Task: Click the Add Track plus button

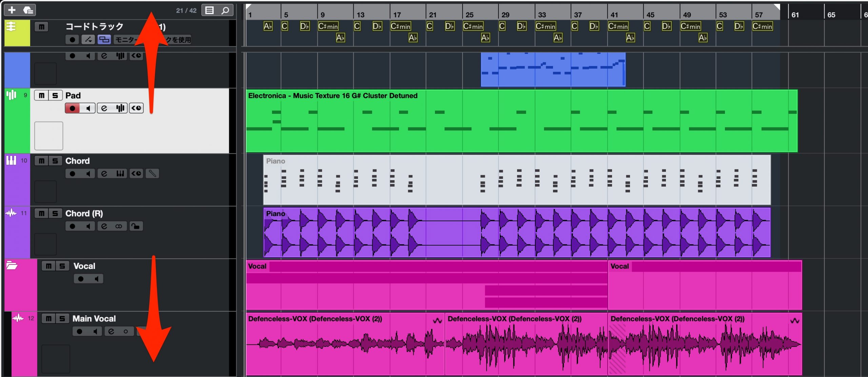Action: [x=12, y=10]
